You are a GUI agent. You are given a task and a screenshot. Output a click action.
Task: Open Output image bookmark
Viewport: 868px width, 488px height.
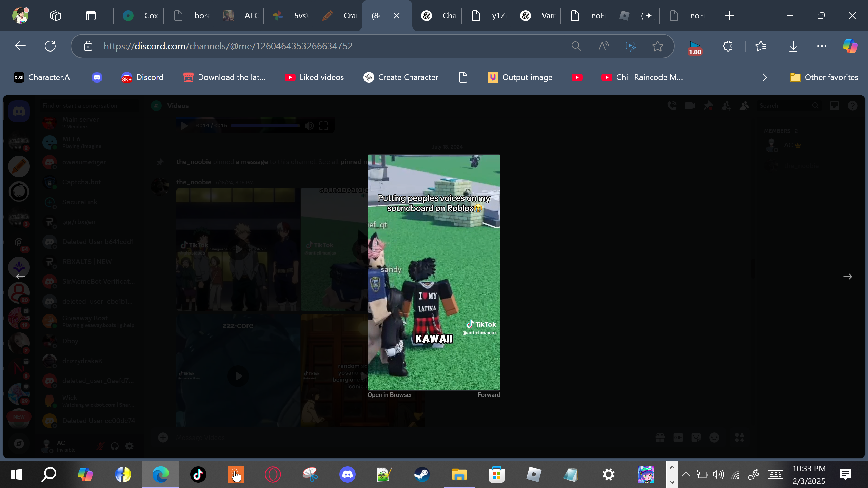pyautogui.click(x=520, y=77)
